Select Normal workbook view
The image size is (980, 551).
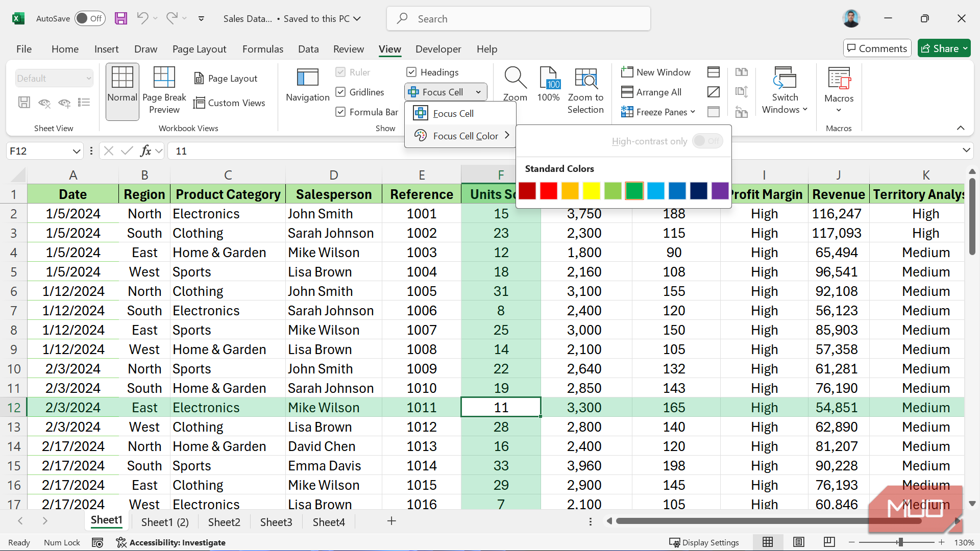click(122, 92)
